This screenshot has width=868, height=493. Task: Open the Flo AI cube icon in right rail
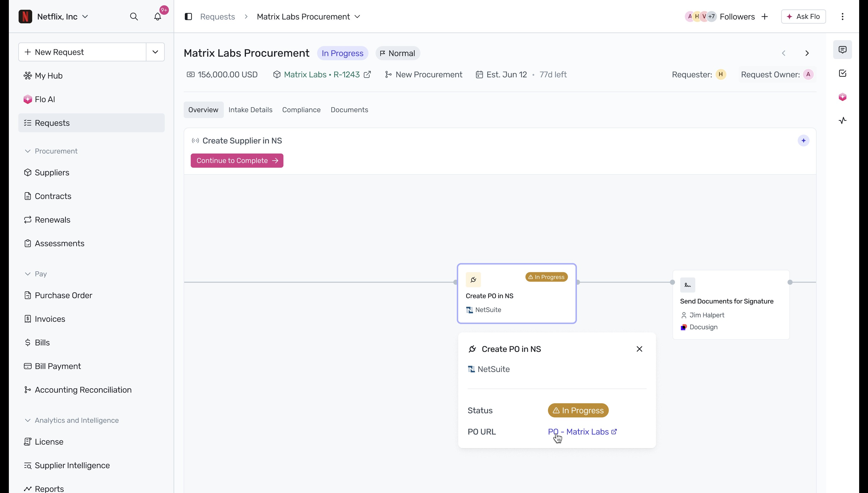(x=842, y=97)
